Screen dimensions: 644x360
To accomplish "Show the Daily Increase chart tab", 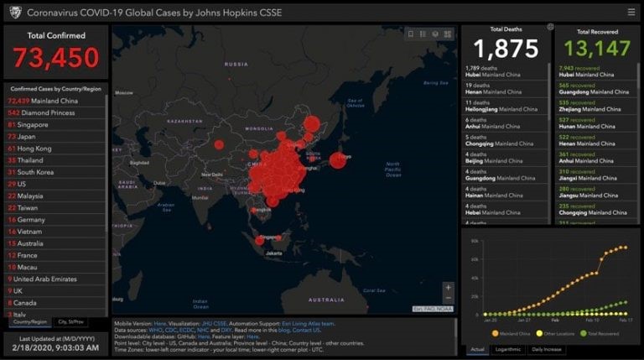I will tap(546, 349).
